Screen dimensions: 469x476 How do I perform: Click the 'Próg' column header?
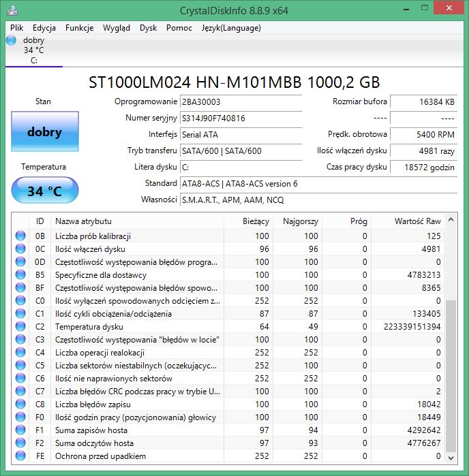tap(347, 221)
